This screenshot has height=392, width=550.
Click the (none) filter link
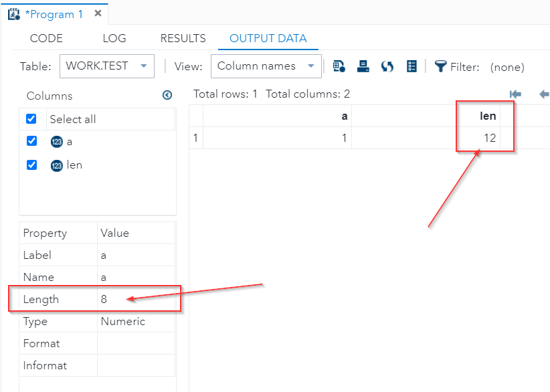507,67
